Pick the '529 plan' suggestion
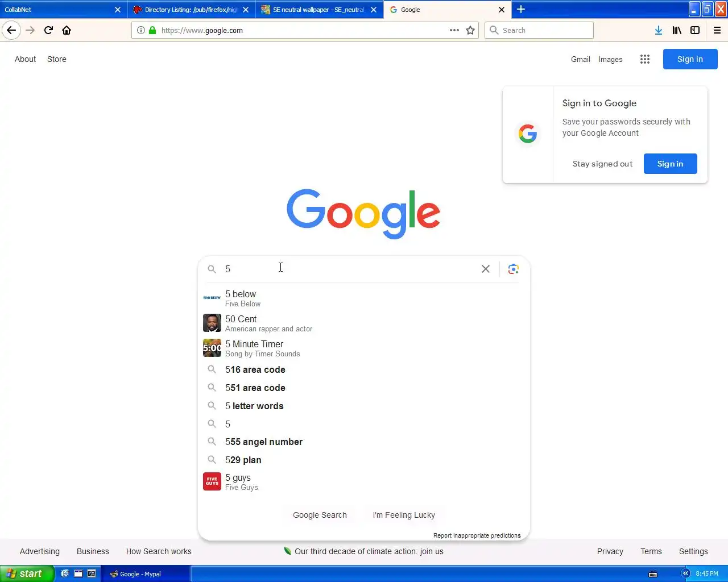This screenshot has width=728, height=582. click(x=364, y=460)
